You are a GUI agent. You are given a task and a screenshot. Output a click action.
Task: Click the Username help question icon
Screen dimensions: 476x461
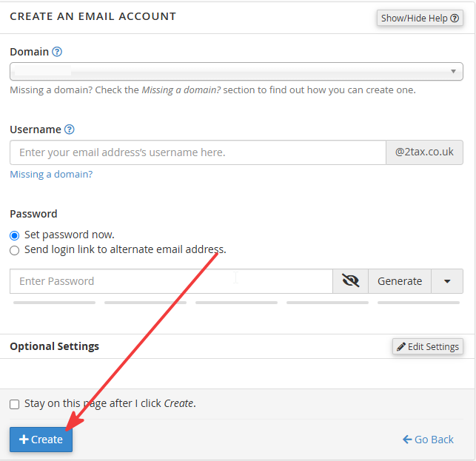(x=69, y=129)
